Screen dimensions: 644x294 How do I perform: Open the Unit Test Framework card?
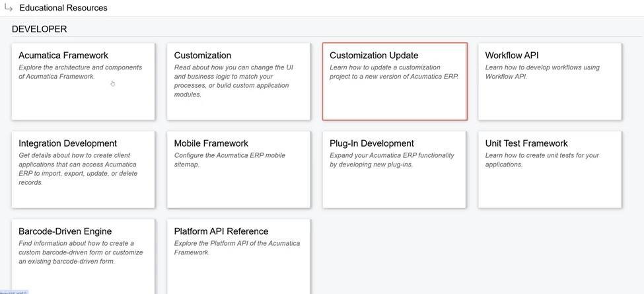(x=550, y=170)
